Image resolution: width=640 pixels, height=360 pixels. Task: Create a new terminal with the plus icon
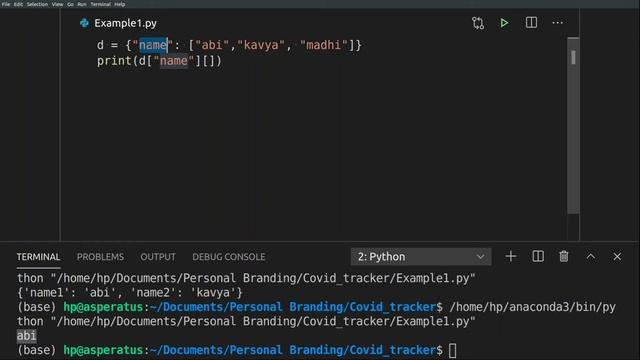coord(511,256)
